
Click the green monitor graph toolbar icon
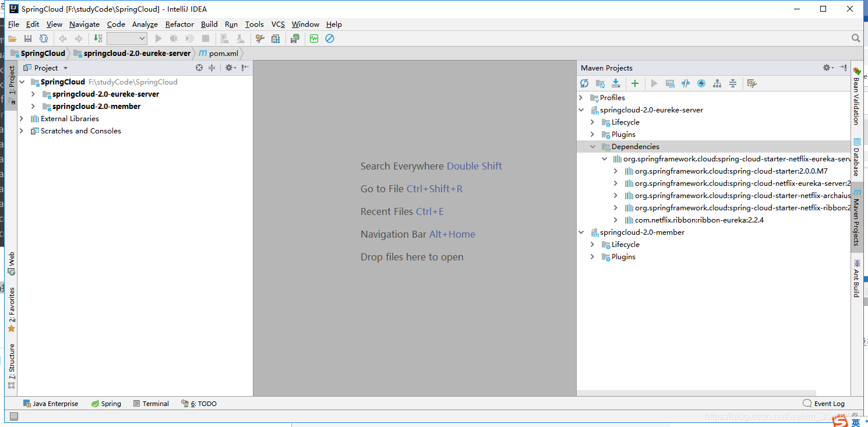[x=314, y=38]
